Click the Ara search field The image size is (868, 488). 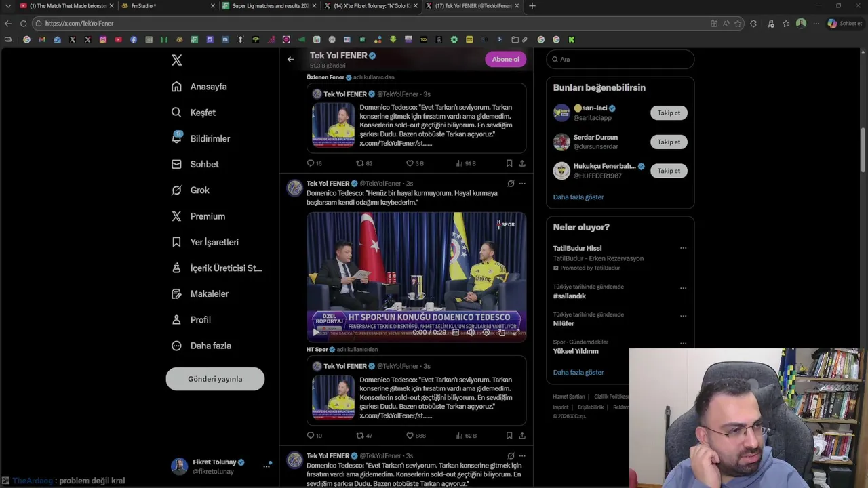620,59
